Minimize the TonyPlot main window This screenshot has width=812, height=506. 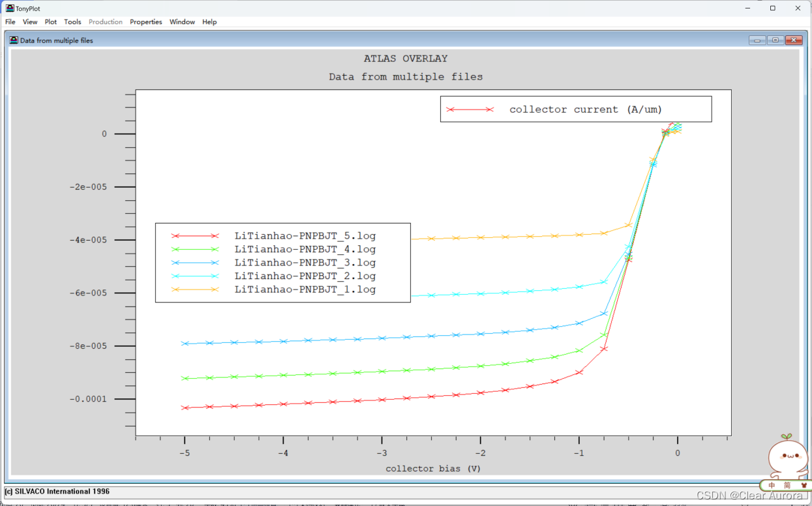click(747, 8)
